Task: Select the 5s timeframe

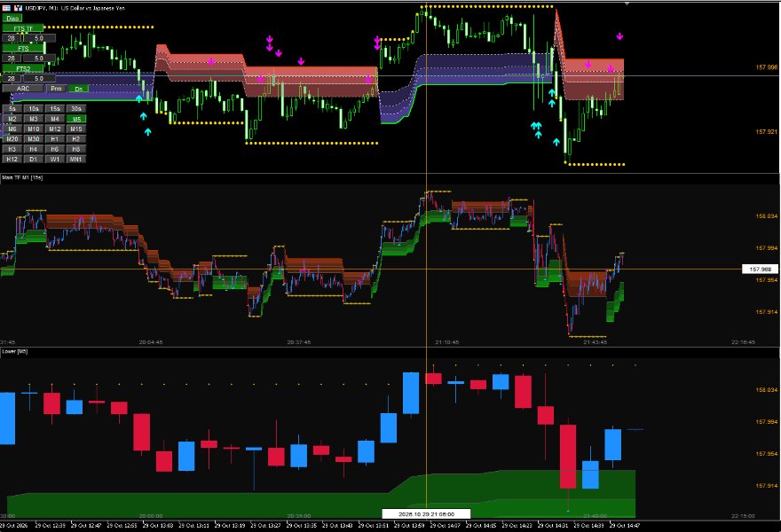Action: point(12,108)
